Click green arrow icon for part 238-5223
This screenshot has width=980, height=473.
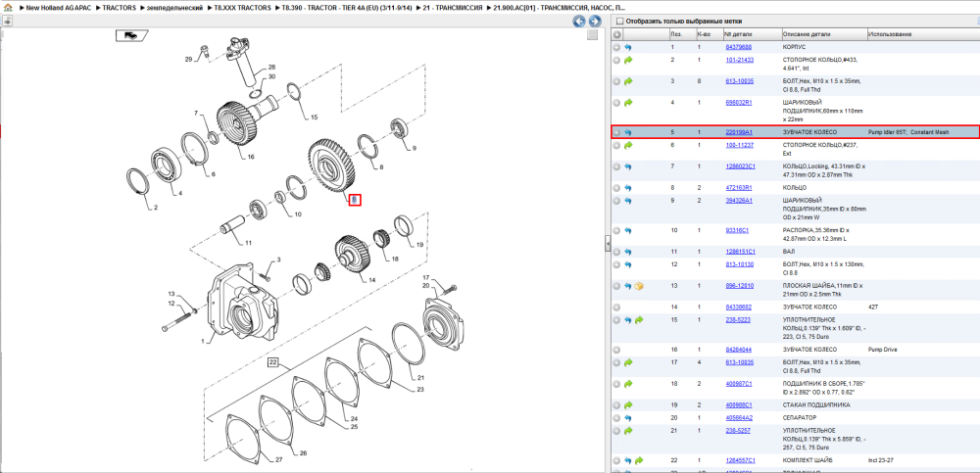(x=639, y=320)
